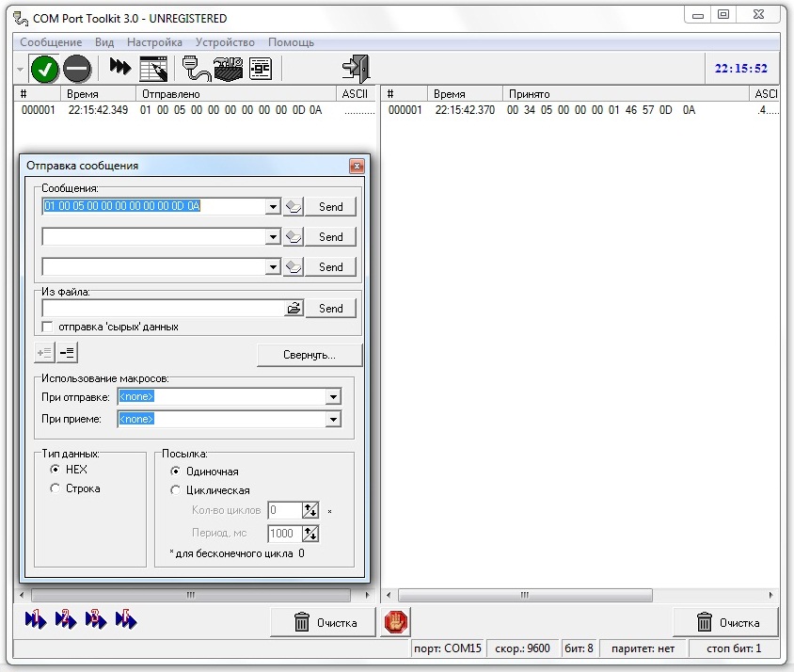The height and width of the screenshot is (672, 794).
Task: Click Send for the third message field
Action: pyautogui.click(x=330, y=267)
